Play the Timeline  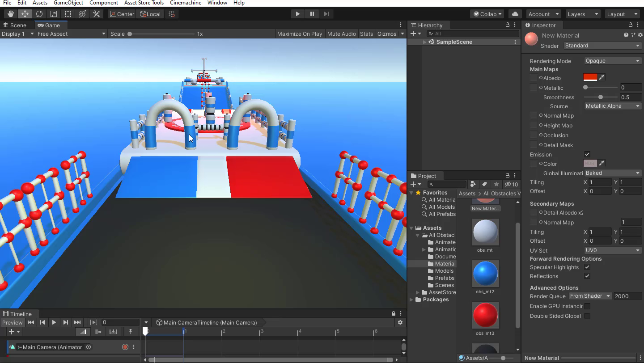coord(54,322)
